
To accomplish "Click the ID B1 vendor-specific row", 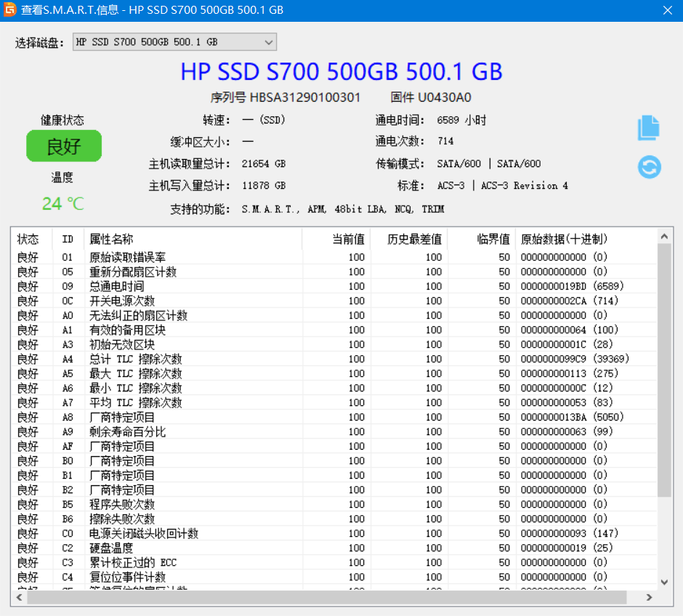I will point(334,475).
